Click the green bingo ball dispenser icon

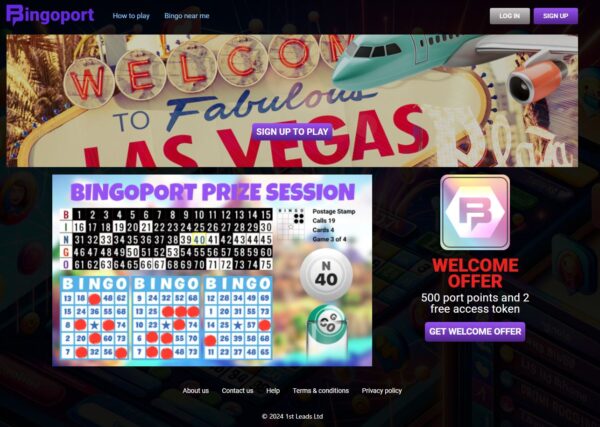[327, 331]
